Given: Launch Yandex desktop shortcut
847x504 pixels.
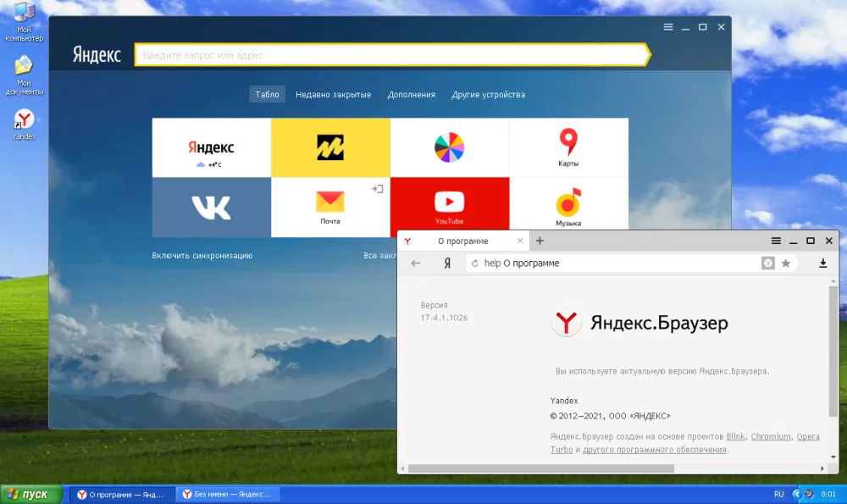Looking at the screenshot, I should pyautogui.click(x=24, y=125).
